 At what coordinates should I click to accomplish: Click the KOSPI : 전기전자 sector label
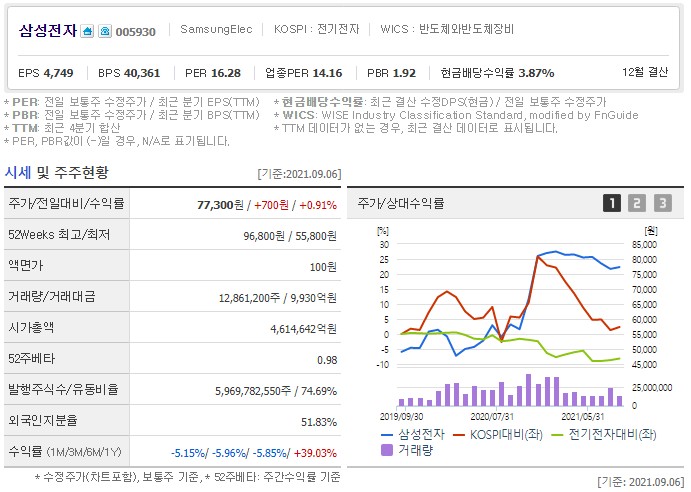click(x=316, y=30)
